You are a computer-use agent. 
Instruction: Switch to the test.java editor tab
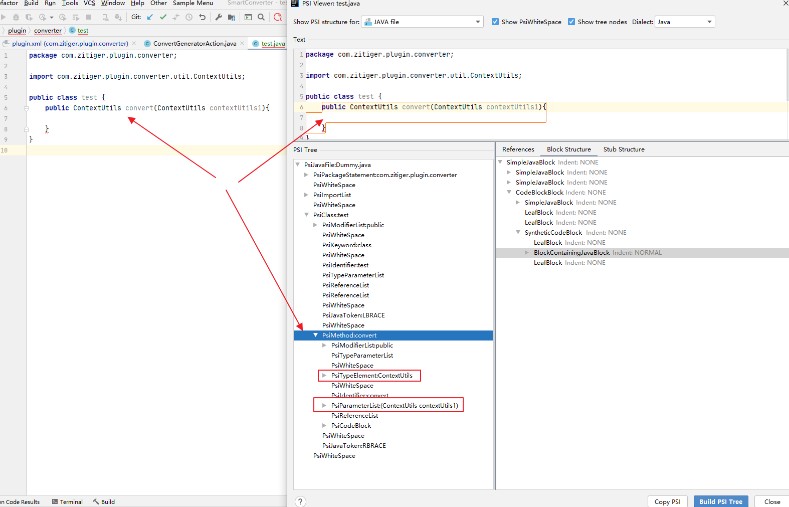[269, 44]
